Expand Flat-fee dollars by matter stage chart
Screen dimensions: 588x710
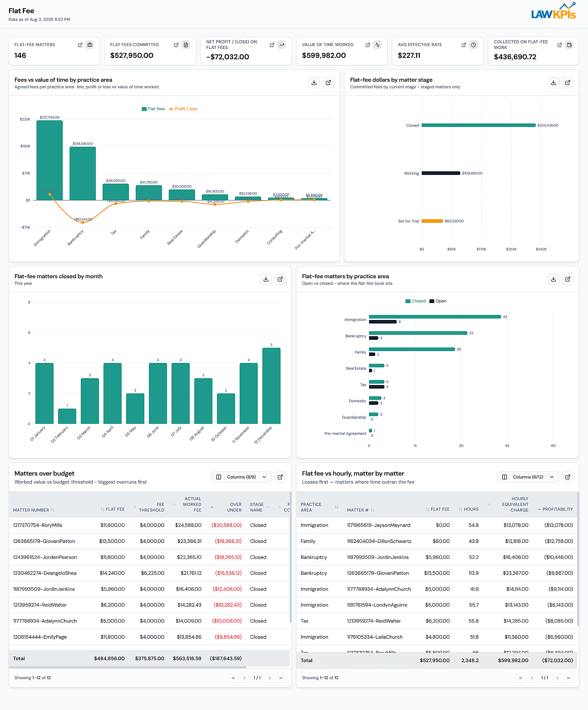[x=568, y=83]
